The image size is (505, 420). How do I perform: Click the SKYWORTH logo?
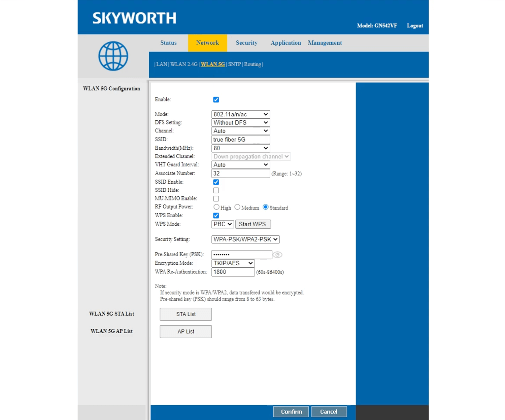click(134, 18)
